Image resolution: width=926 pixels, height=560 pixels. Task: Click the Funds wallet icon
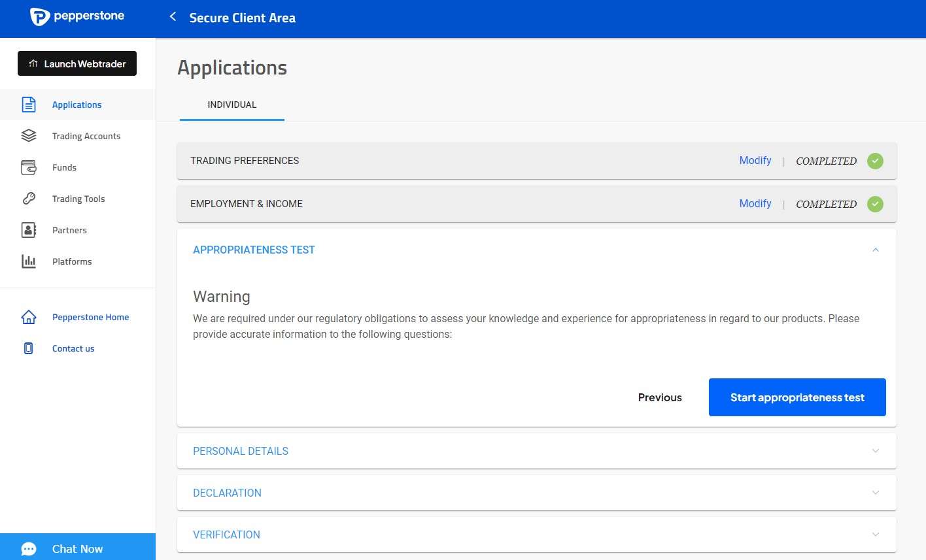coord(29,167)
